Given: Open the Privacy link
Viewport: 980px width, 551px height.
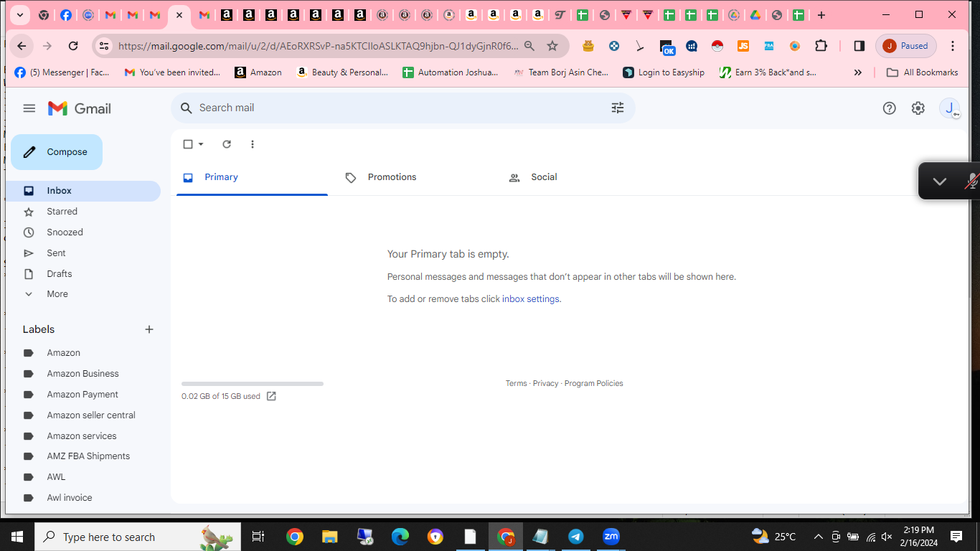Looking at the screenshot, I should 545,383.
